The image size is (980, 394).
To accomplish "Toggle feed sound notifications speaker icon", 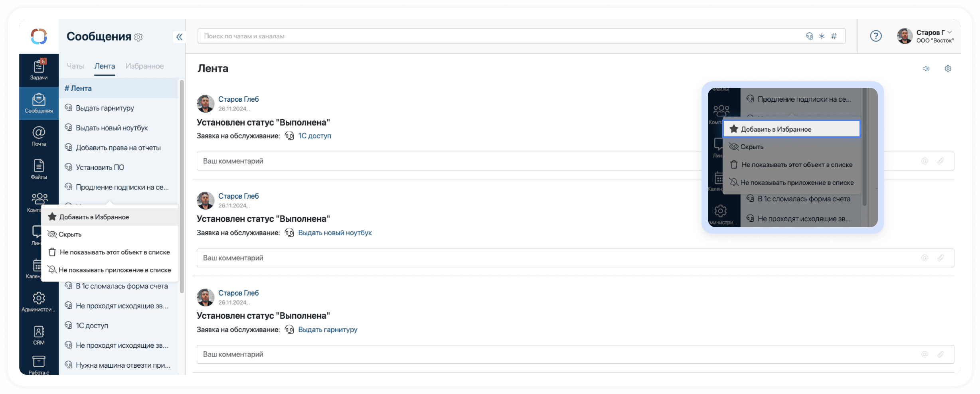I will click(x=926, y=69).
